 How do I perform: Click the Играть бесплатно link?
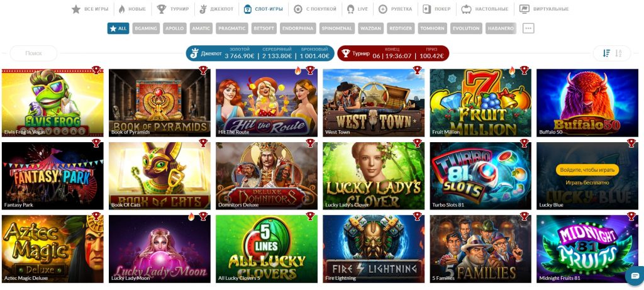587,182
